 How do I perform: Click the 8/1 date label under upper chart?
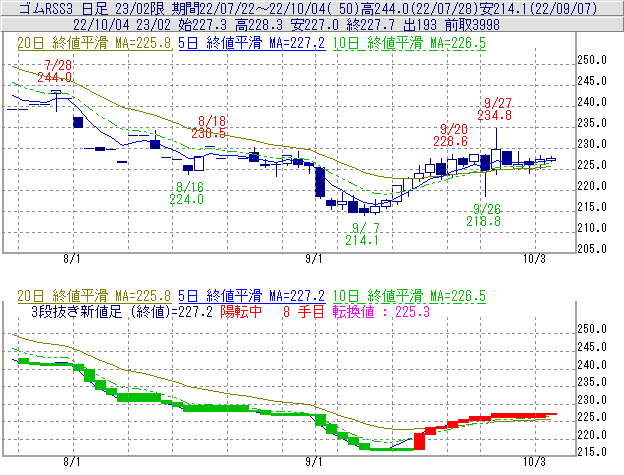coord(72,259)
